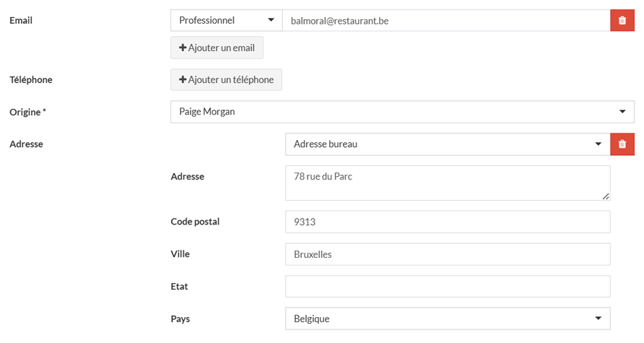The width and height of the screenshot is (644, 343).
Task: Click the Email field label
Action: [21, 20]
